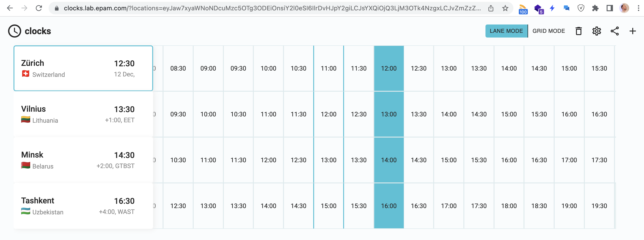Select the highlighted 12:00 Zürich slot
The image size is (644, 240).
pos(389,68)
